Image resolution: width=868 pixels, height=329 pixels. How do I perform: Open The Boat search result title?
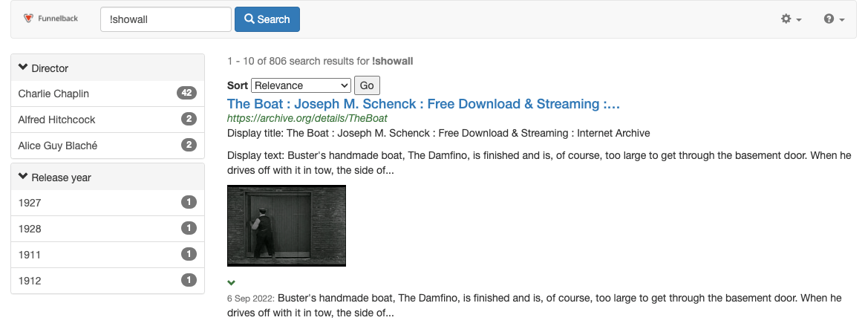click(423, 104)
